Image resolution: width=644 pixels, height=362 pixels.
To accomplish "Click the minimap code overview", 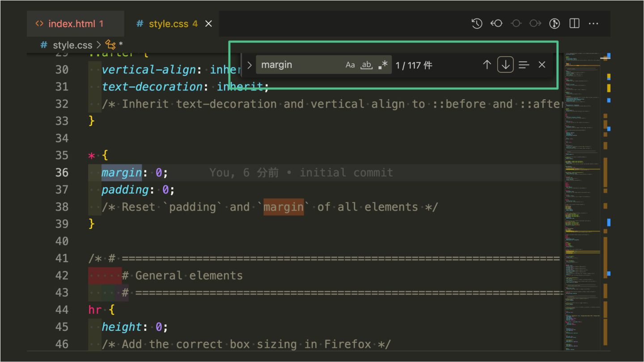I will 582,201.
